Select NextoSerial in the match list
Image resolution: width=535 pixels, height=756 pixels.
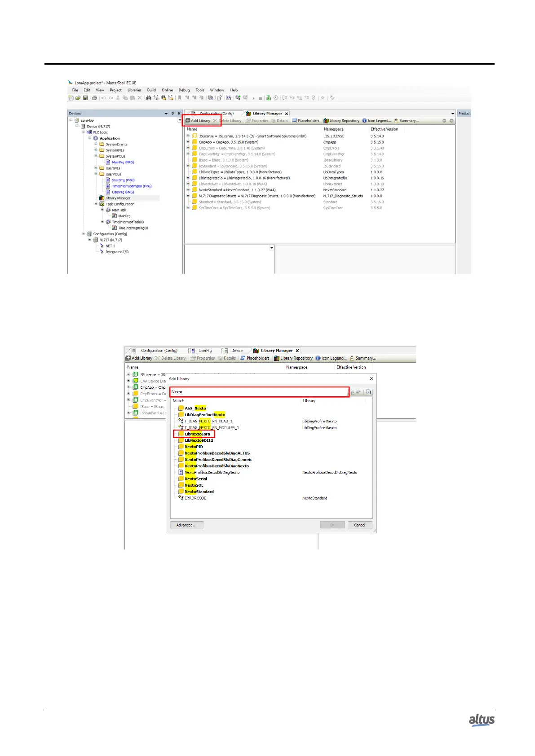[196, 479]
